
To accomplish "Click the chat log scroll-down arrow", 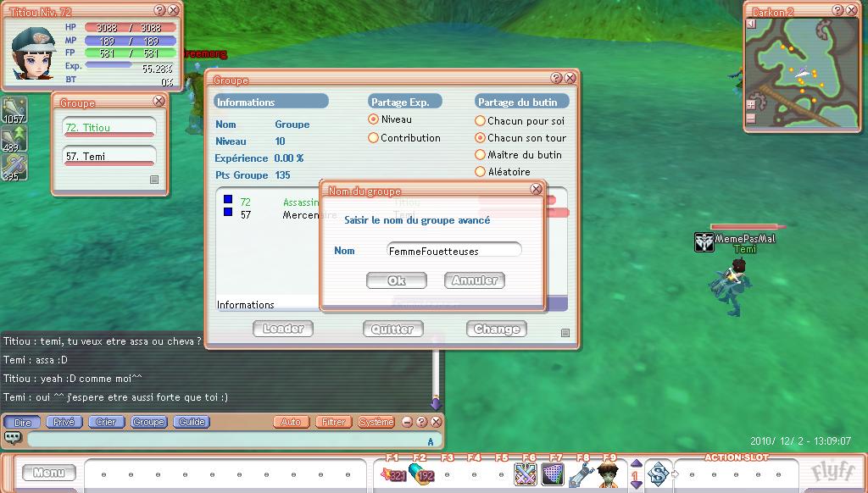I will [436, 403].
